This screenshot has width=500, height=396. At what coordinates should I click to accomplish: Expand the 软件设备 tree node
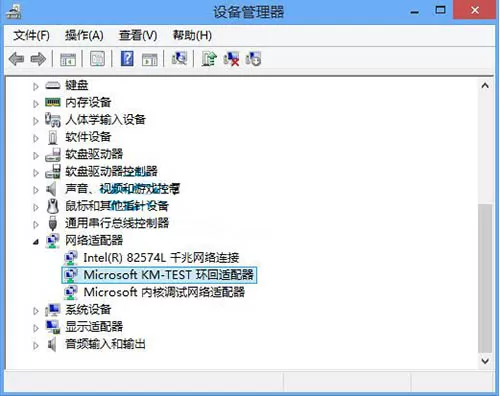tap(36, 138)
